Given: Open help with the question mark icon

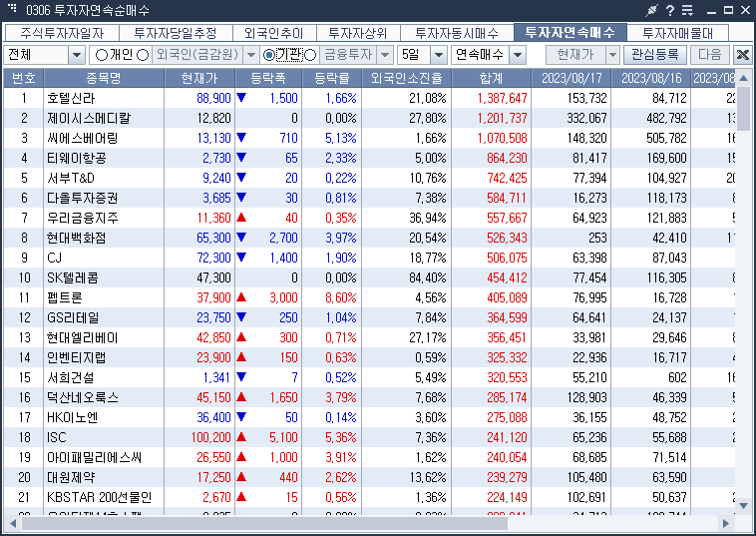Looking at the screenshot, I should (670, 10).
